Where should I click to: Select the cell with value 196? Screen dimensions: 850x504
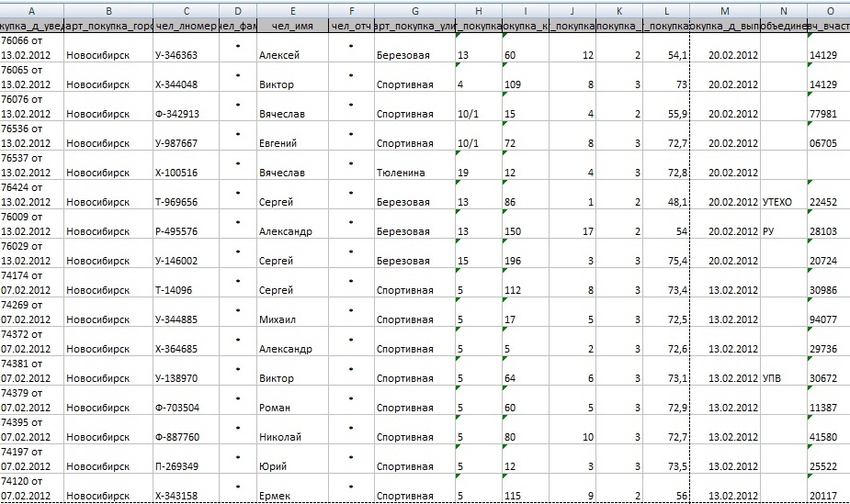coord(513,261)
